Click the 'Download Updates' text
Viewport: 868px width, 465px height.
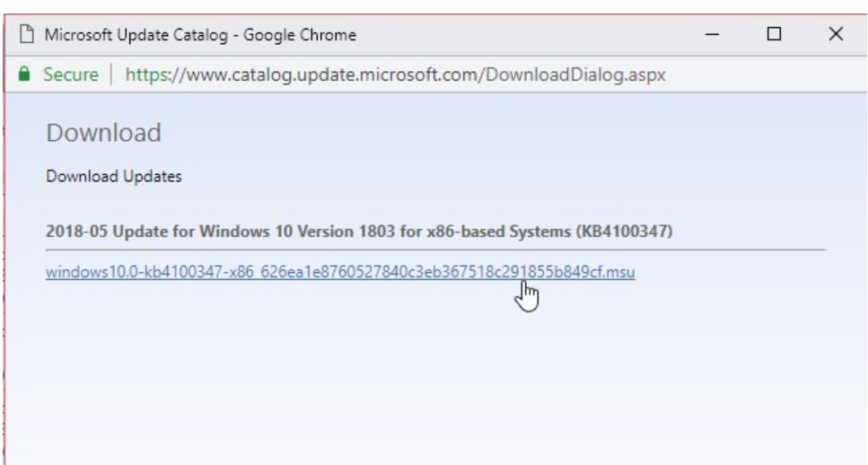(x=114, y=176)
